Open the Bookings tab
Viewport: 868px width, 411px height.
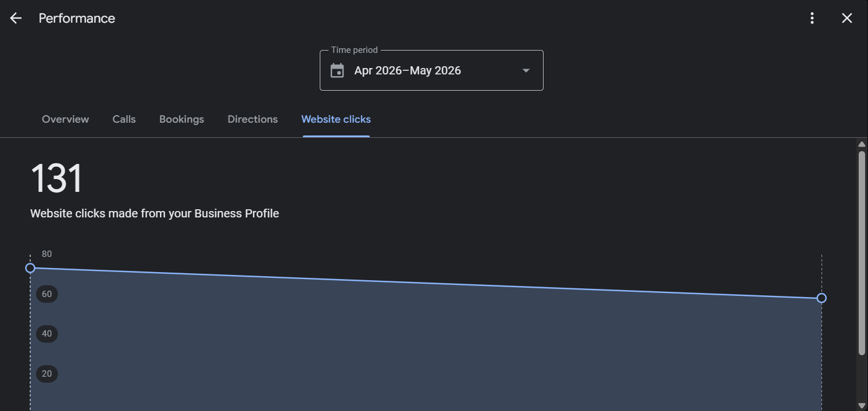pos(181,119)
